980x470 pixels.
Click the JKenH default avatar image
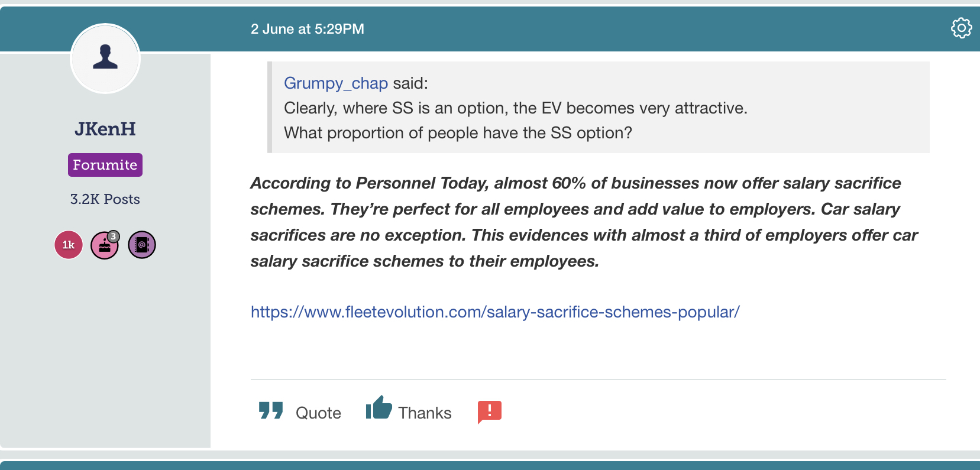point(105,59)
